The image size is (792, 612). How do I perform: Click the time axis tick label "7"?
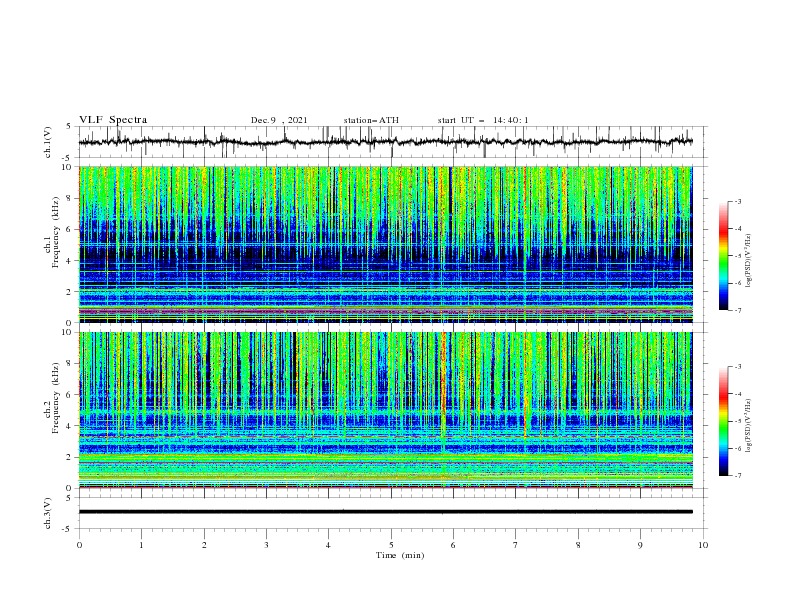516,545
